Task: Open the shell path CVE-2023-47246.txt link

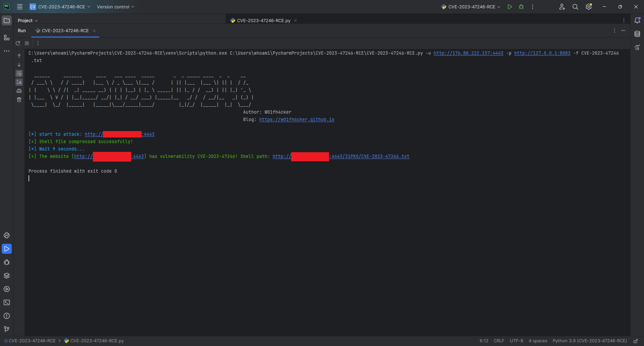Action: tap(341, 156)
